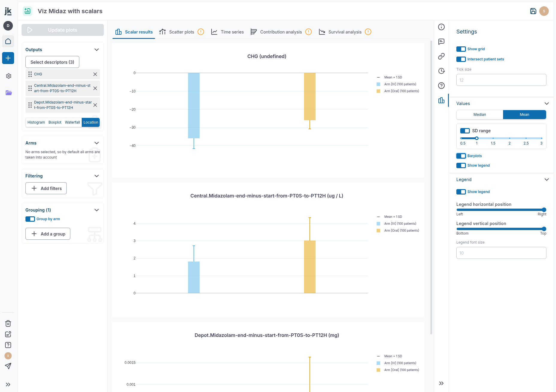Open the info icon in right sidebar
The height and width of the screenshot is (392, 556).
(441, 27)
